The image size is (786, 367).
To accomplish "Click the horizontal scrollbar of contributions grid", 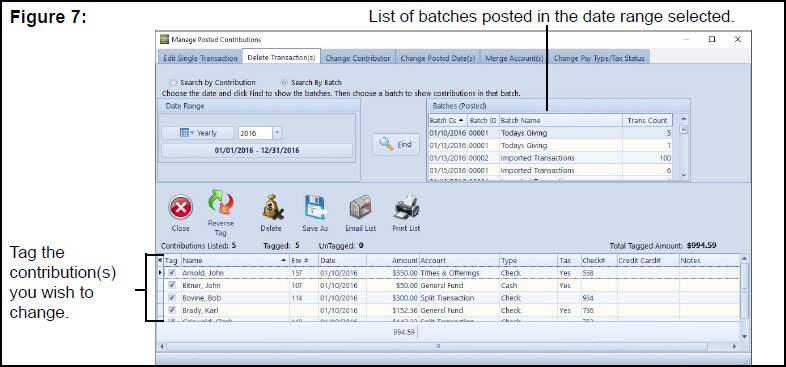I will (437, 346).
